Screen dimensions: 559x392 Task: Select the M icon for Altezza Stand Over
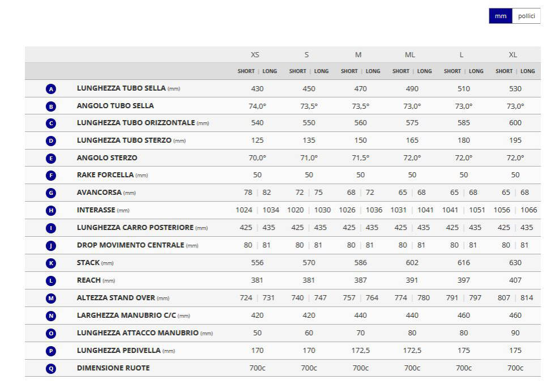pyautogui.click(x=51, y=298)
